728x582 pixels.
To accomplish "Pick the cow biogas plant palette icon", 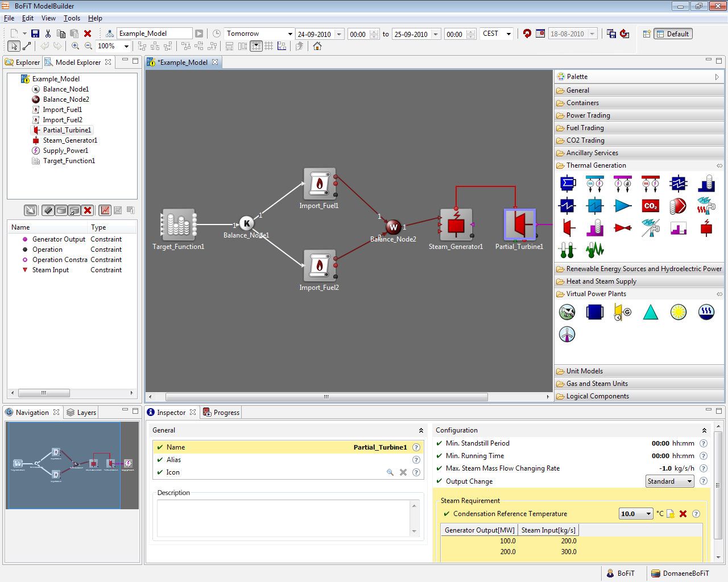I will [x=567, y=312].
